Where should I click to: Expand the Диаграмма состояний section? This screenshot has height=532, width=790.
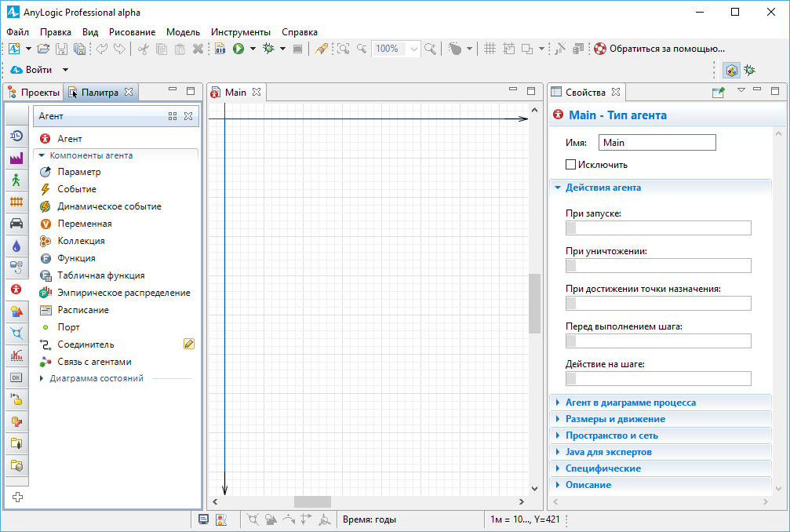pos(42,378)
